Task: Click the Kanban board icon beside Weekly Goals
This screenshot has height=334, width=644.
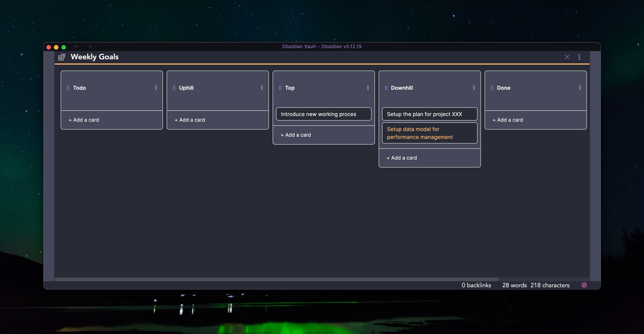Action: pos(62,57)
